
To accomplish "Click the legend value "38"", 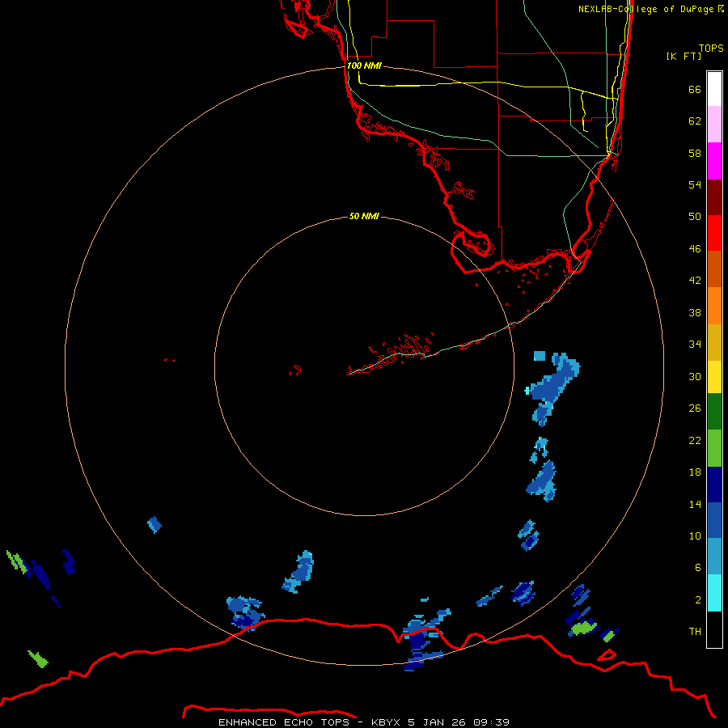I will click(x=695, y=312).
